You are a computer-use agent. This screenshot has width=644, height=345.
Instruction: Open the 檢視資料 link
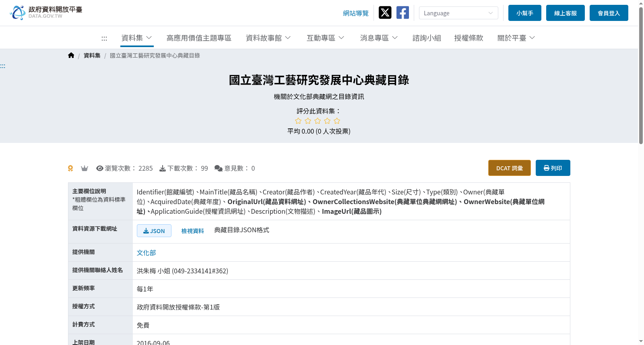click(192, 231)
